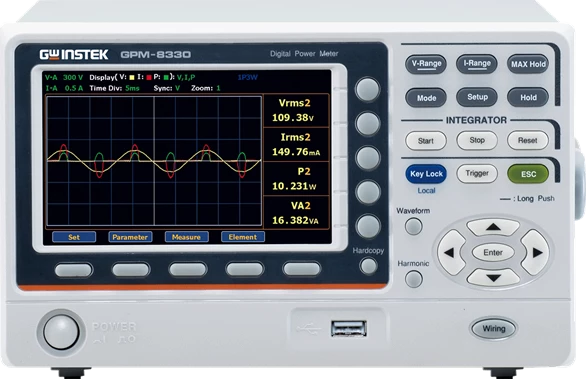
Task: Toggle the Harmonic round button
Action: pos(413,279)
